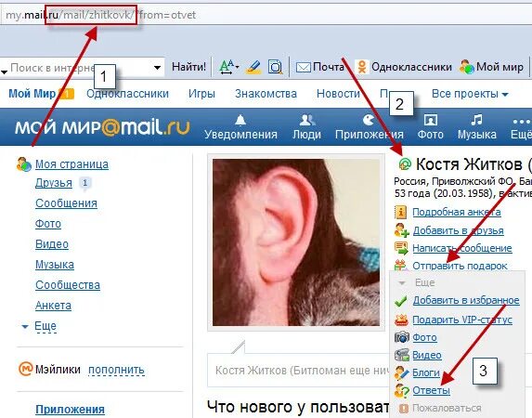Open Видео in the left sidebar
Viewport: 532px width, 418px height.
tap(52, 244)
